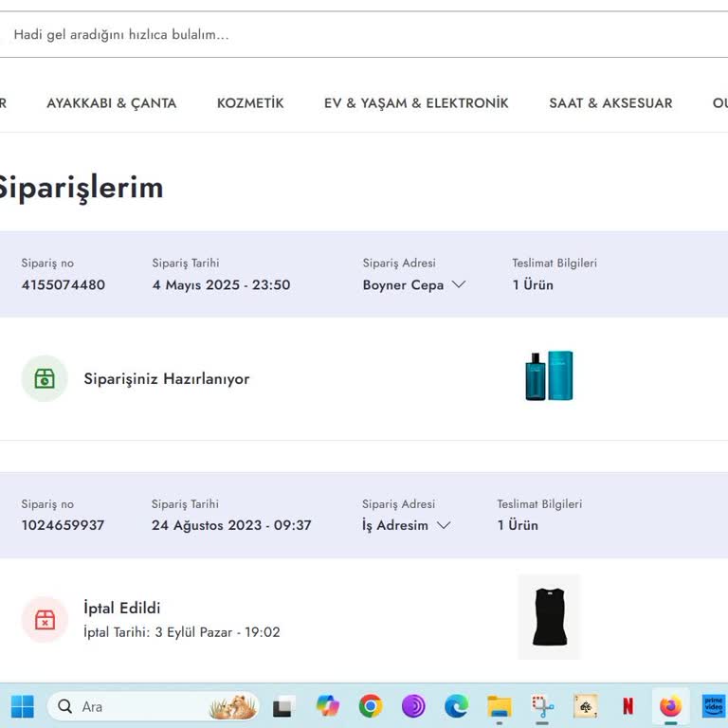Open the AYAKKABI & ÇANTA category

112,103
